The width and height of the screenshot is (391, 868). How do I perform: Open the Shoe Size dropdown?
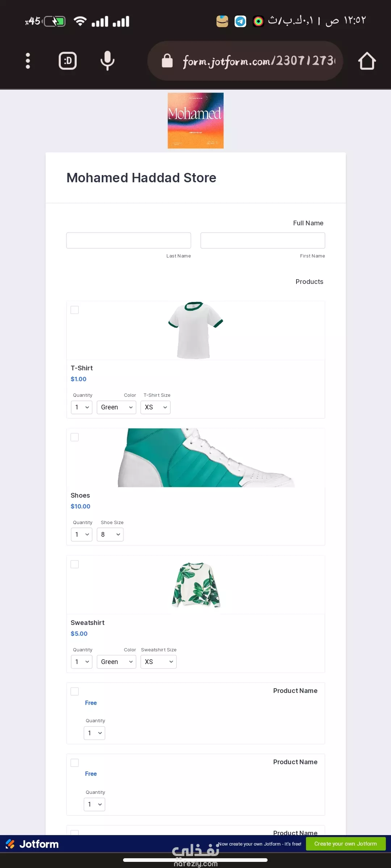(x=110, y=535)
